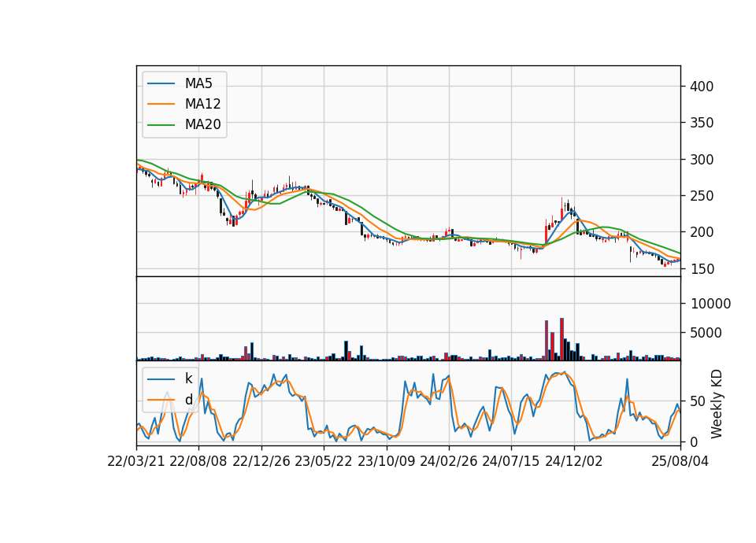Click the MA20 legend label
The height and width of the screenshot is (543, 756).
tap(202, 124)
